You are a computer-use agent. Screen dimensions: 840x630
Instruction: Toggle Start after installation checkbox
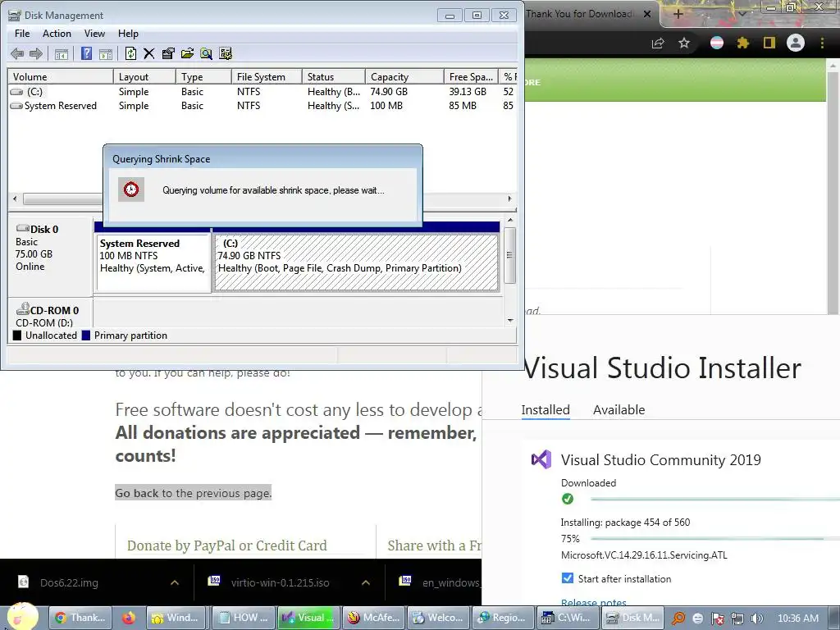568,578
